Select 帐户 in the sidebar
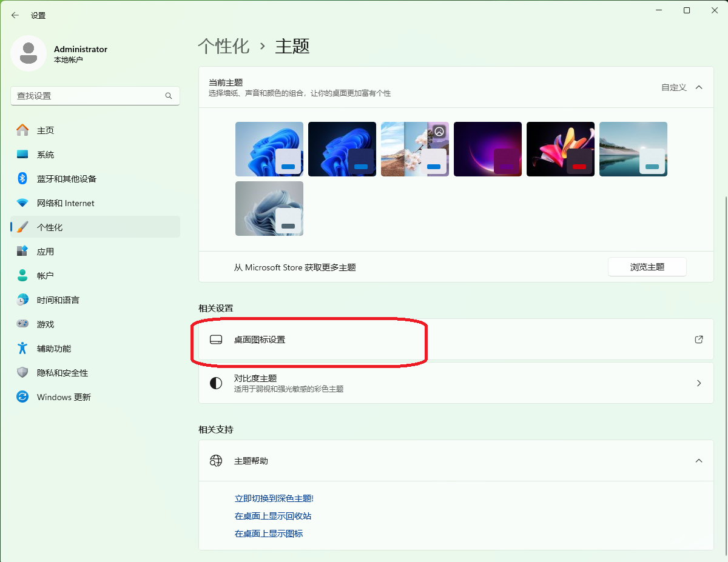The width and height of the screenshot is (728, 562). click(x=95, y=276)
